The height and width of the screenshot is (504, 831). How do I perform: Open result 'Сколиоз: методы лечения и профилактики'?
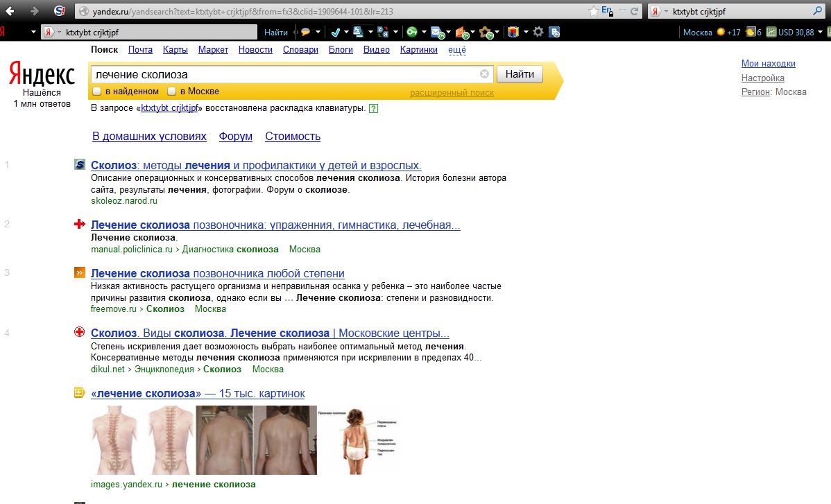[256, 165]
